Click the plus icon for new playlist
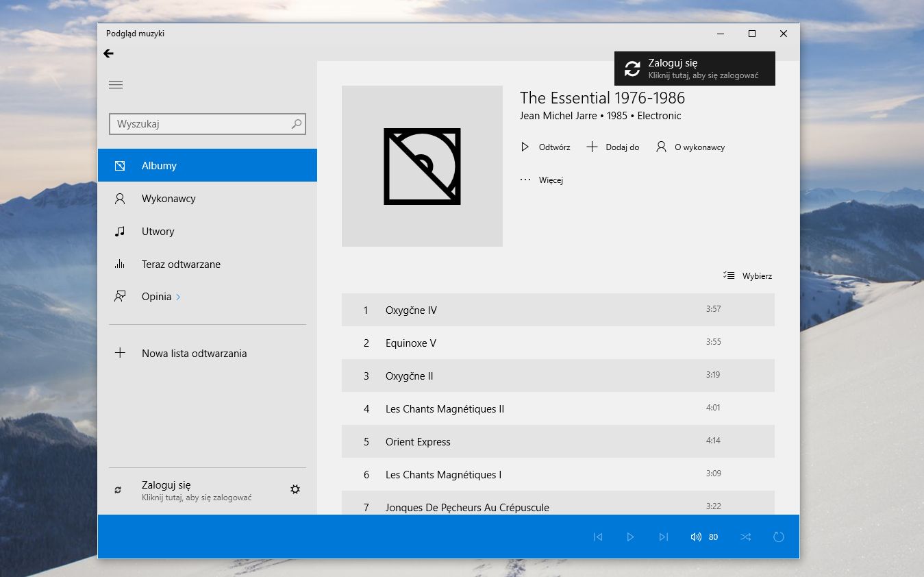Image resolution: width=924 pixels, height=577 pixels. coord(120,353)
